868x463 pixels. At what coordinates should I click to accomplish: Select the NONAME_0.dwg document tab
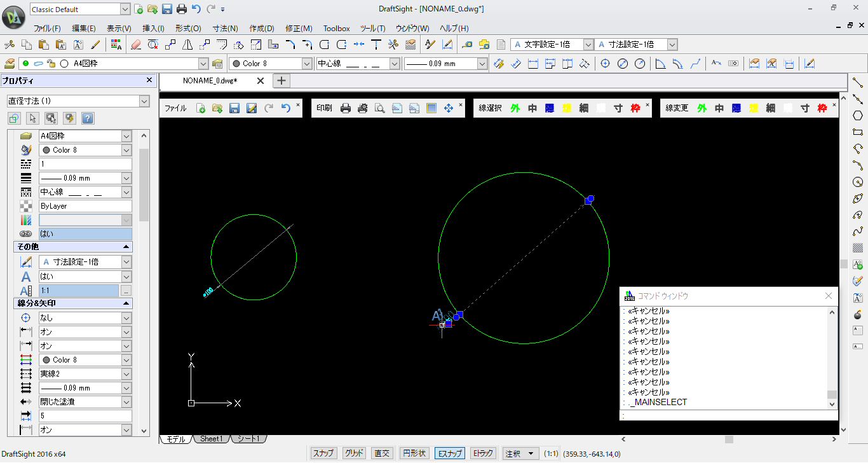pyautogui.click(x=210, y=81)
